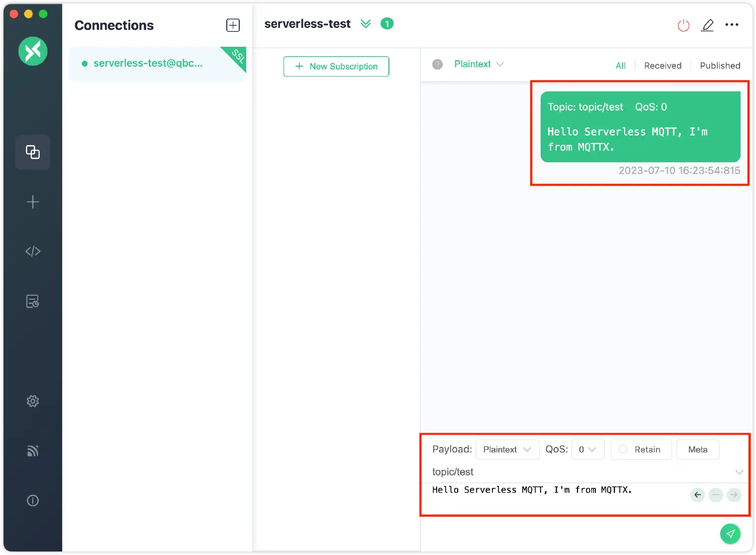Open the Connections page in sidebar

tap(33, 152)
